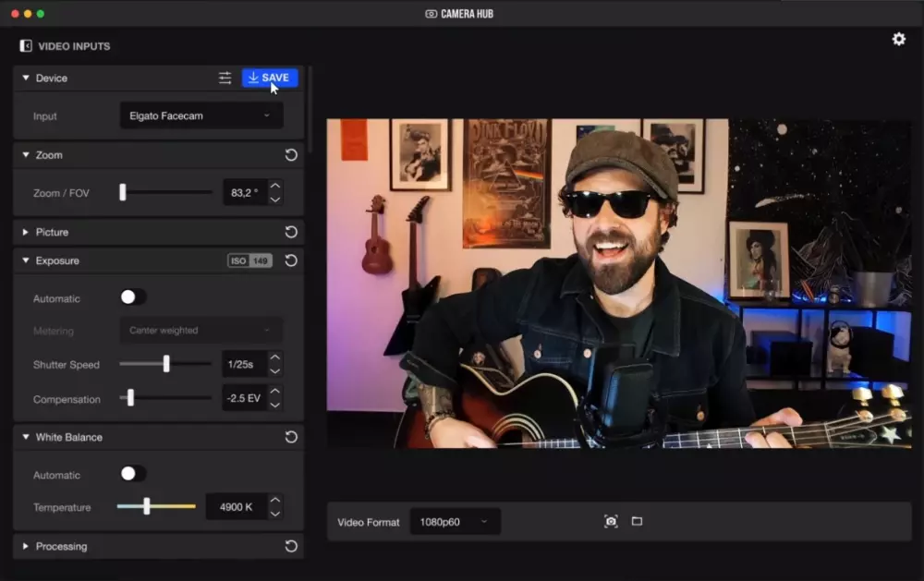
Task: Click the sidebar vertical scrollbar
Action: coord(310,109)
